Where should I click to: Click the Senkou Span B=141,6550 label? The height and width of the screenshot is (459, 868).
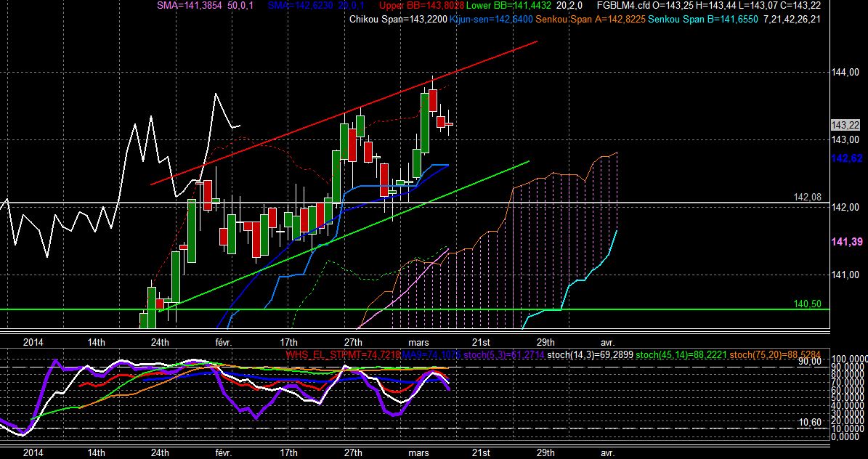(704, 20)
